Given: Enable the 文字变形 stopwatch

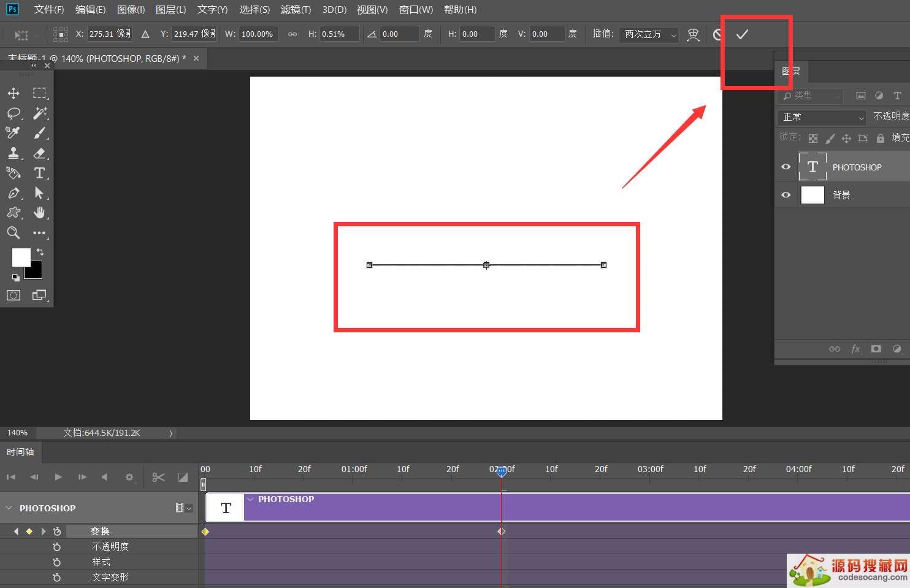Looking at the screenshot, I should (x=57, y=578).
